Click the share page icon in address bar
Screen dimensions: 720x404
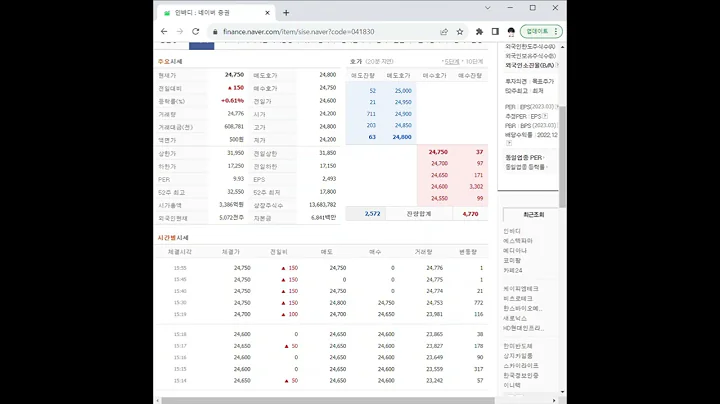tap(444, 32)
